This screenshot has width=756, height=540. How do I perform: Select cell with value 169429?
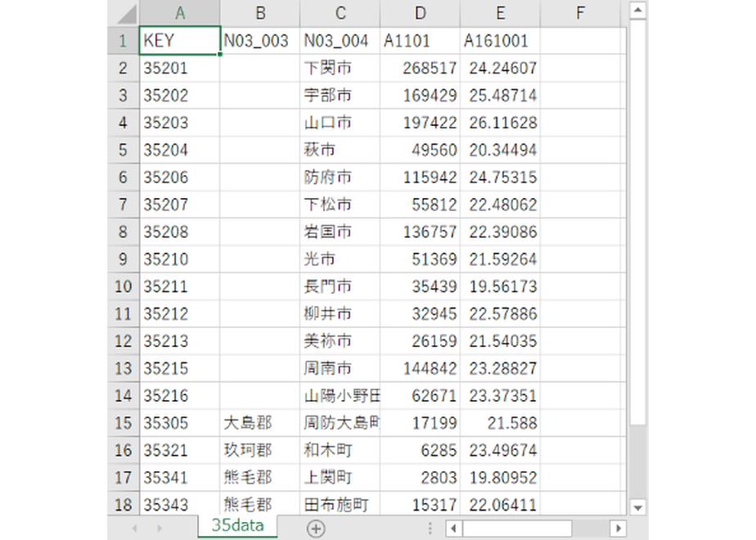[x=420, y=96]
